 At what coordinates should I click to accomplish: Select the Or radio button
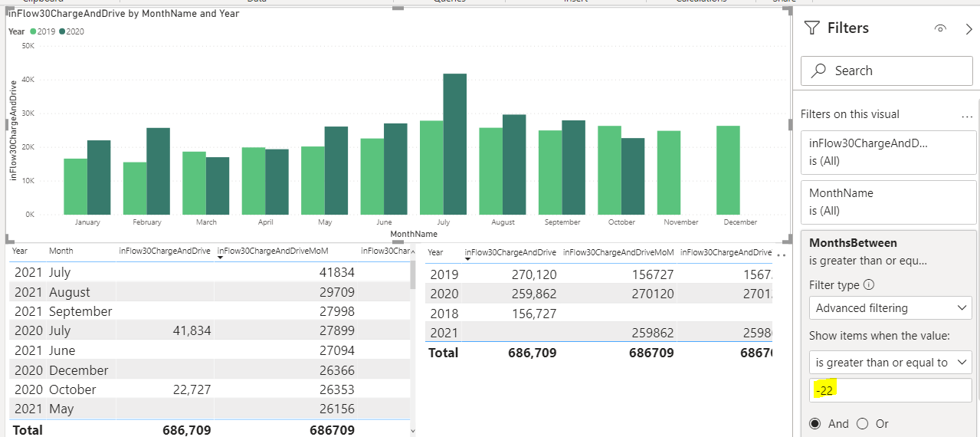(862, 424)
